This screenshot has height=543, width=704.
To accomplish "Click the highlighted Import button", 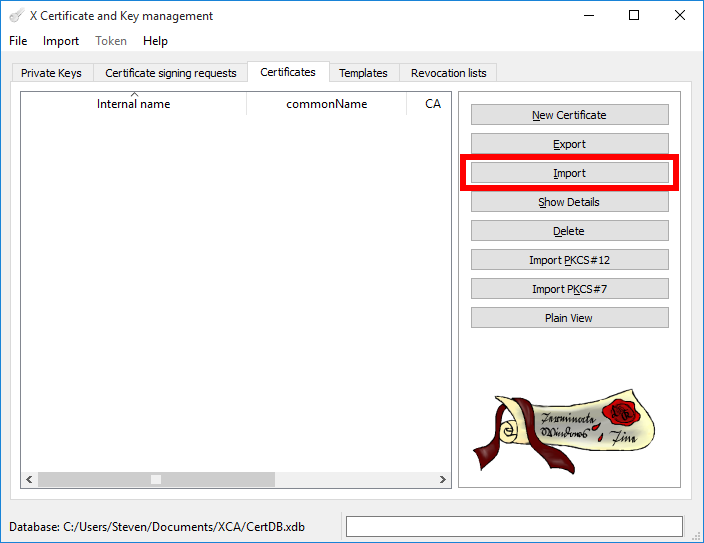I will point(569,173).
